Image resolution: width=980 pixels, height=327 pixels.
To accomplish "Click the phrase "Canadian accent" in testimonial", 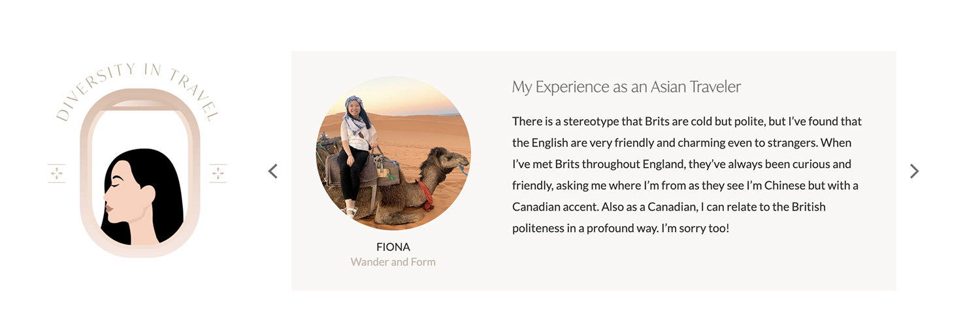I will click(555, 207).
